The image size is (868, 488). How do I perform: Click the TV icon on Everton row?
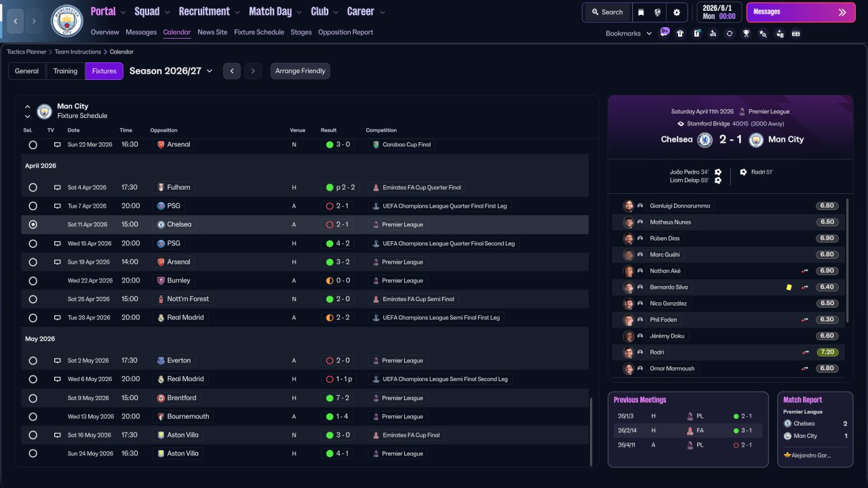tap(58, 361)
